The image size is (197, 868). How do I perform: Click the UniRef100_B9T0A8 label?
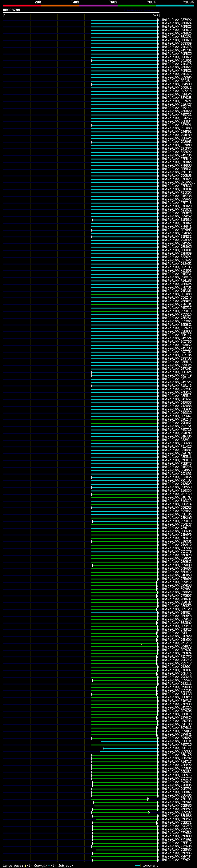pos(177,128)
